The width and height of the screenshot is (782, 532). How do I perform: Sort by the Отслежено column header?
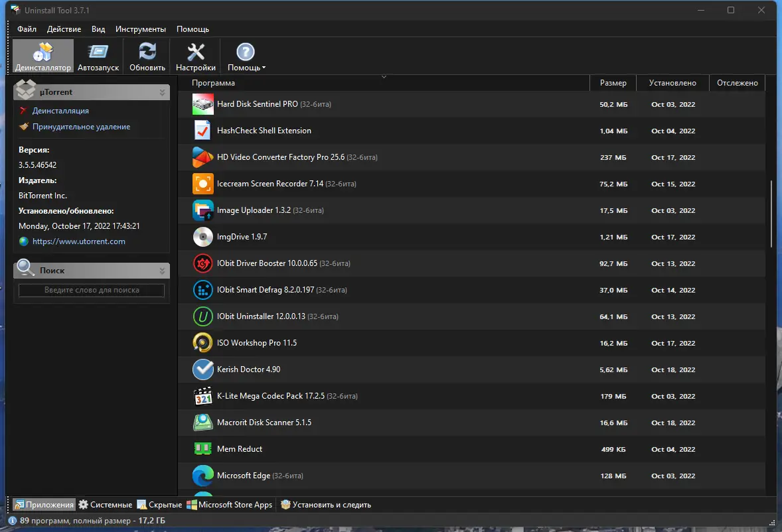point(737,83)
